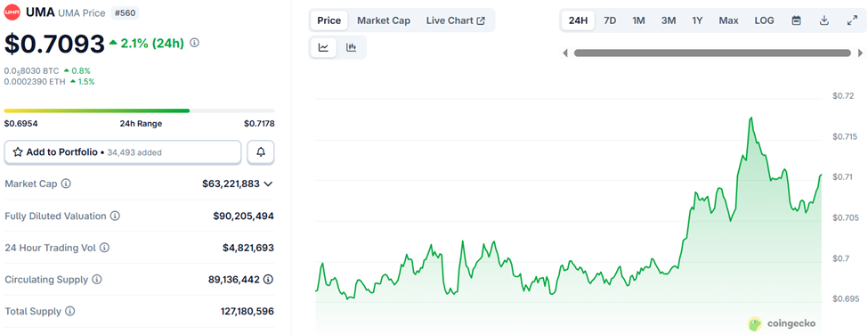This screenshot has width=868, height=335.
Task: Select the 24H time range
Action: [x=578, y=20]
